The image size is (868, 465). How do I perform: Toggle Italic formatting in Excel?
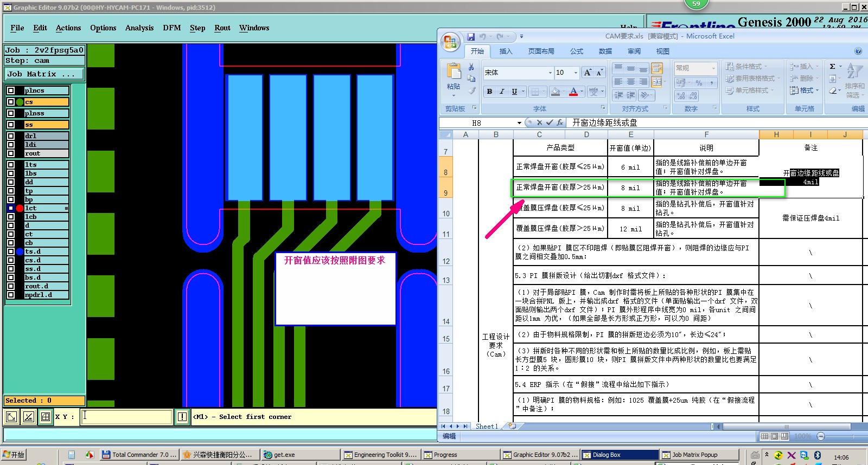[502, 92]
